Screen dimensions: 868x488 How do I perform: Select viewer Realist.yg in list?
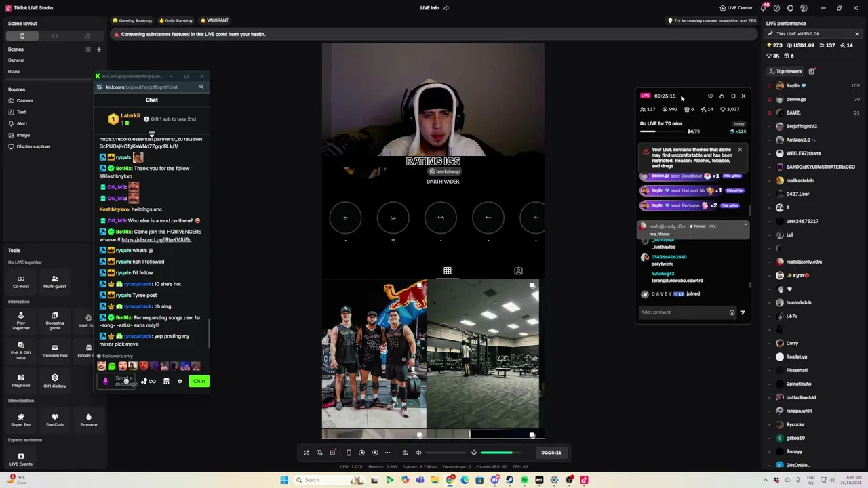pos(796,357)
